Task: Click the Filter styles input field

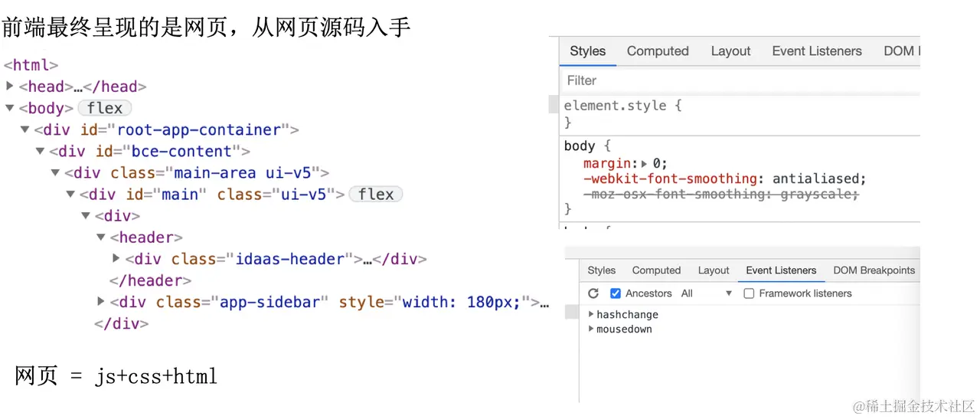Action: (x=739, y=80)
